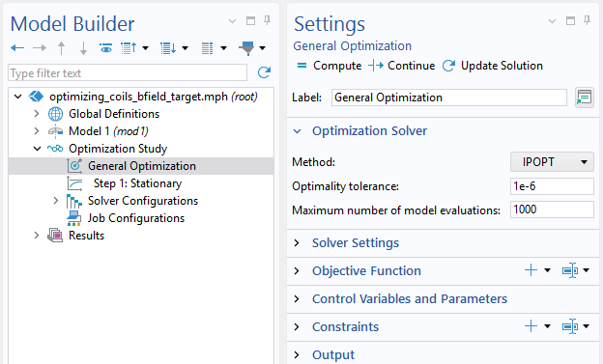This screenshot has height=364, width=603.
Task: Click the back arrow in Model Builder toolbar
Action: click(17, 48)
